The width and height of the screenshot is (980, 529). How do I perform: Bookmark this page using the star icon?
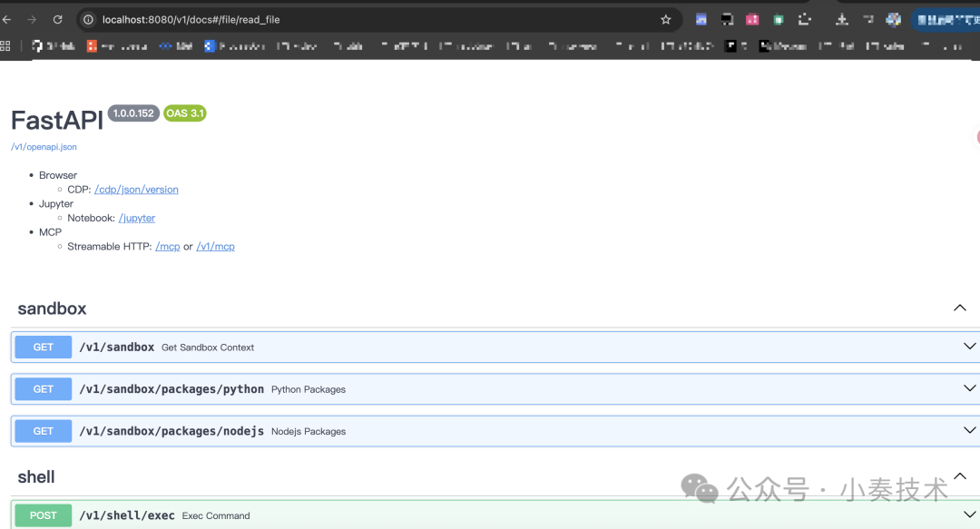point(665,18)
